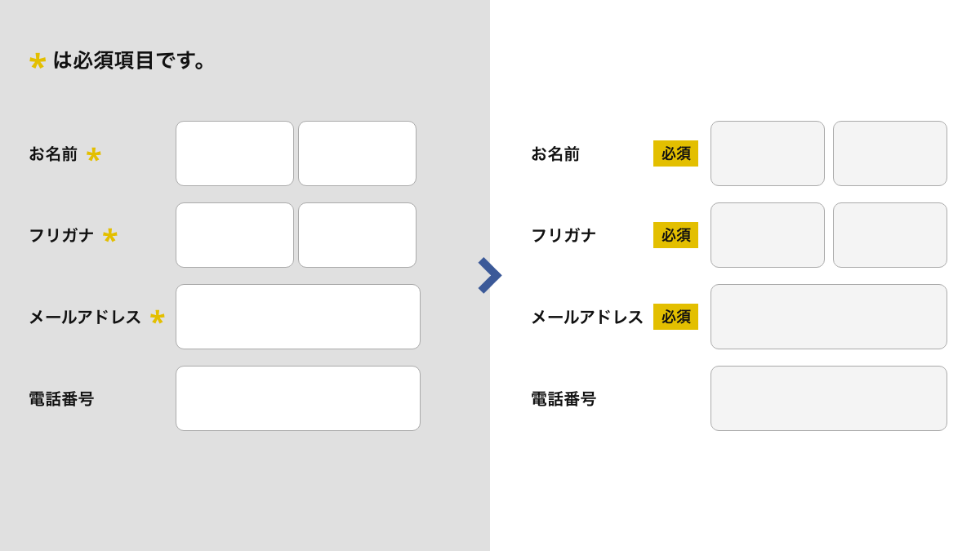Select the right お名前 input on left form
This screenshot has width=980, height=551.
click(x=357, y=153)
